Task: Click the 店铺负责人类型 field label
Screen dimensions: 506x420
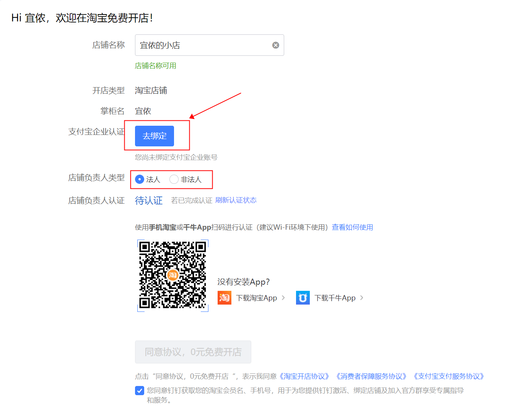Action: (x=96, y=178)
